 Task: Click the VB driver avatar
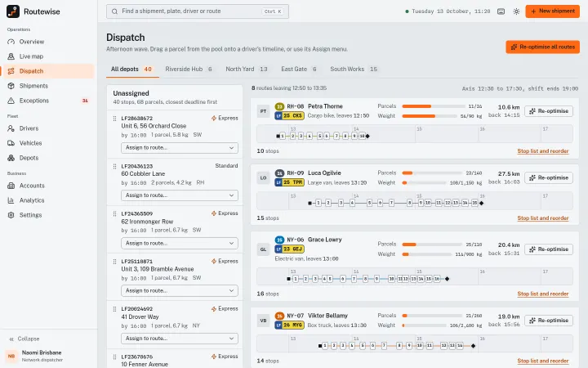(x=263, y=321)
